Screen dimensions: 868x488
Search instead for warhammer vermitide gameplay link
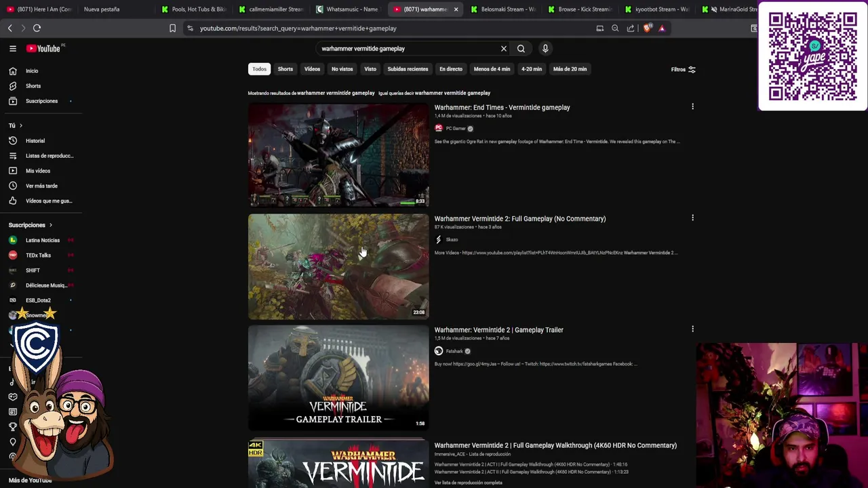(x=452, y=93)
